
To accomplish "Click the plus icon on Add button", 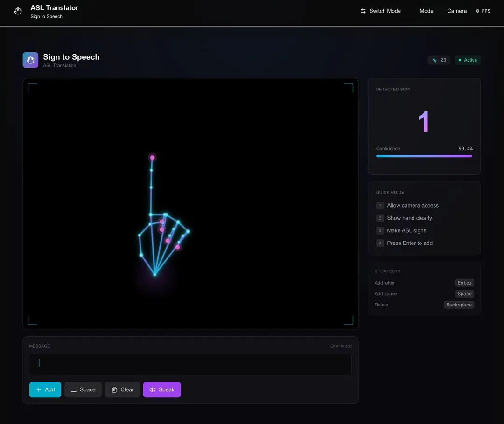I will point(39,389).
